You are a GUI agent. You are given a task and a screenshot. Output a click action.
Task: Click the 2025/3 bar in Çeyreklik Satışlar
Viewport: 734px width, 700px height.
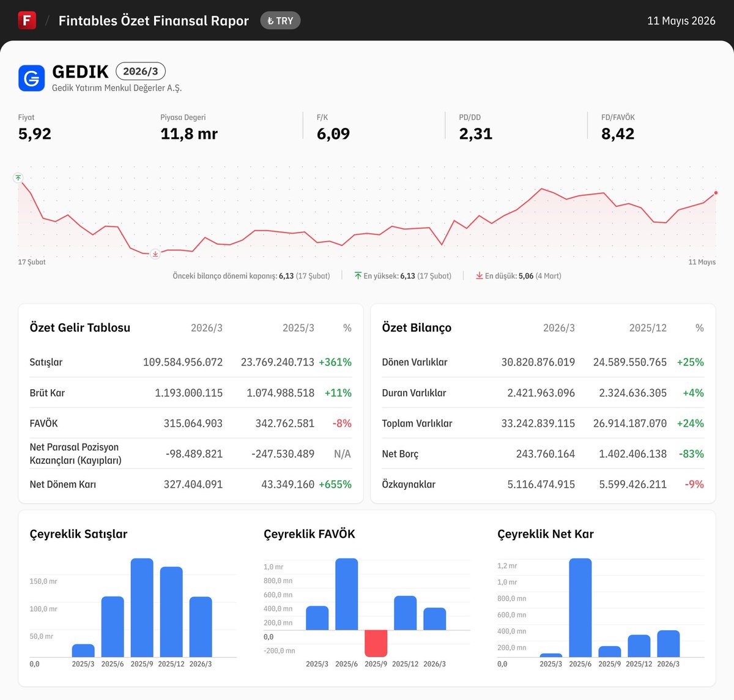coord(83,650)
